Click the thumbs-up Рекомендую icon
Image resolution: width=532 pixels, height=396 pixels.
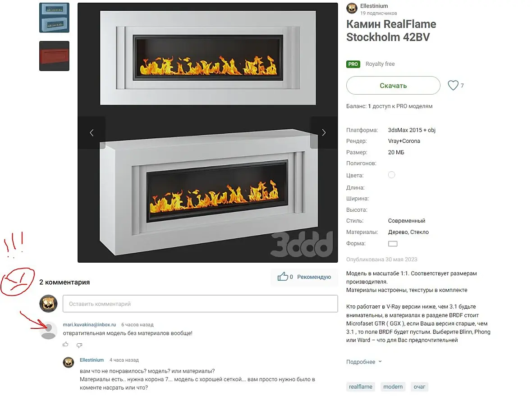pos(283,277)
